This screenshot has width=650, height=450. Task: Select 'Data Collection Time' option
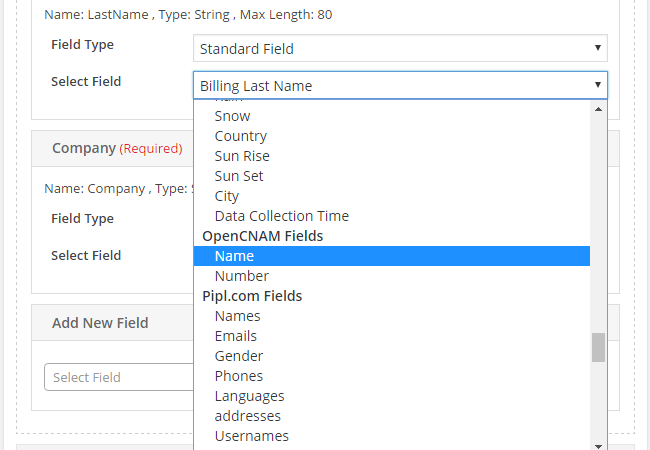(x=281, y=216)
